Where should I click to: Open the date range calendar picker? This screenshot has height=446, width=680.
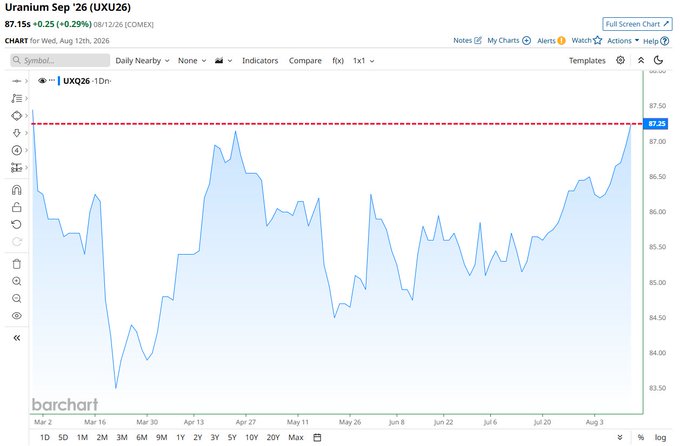click(317, 437)
